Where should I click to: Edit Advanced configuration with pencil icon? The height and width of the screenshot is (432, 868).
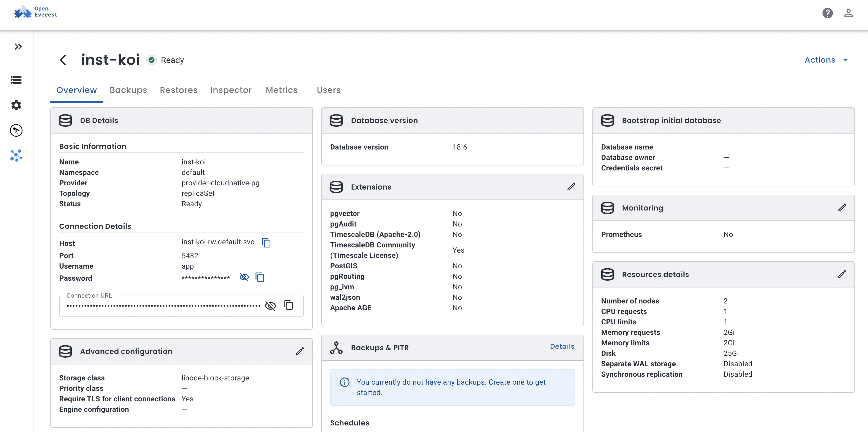pos(300,351)
